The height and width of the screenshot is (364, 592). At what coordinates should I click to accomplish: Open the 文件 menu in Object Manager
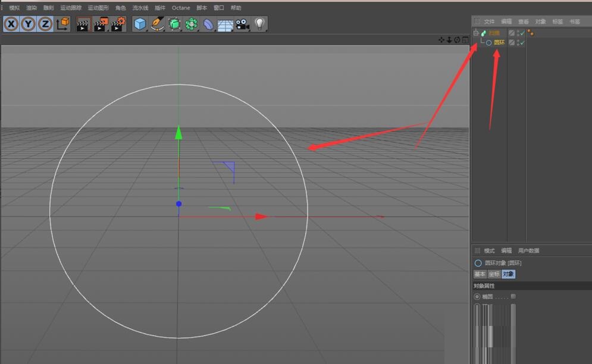488,21
